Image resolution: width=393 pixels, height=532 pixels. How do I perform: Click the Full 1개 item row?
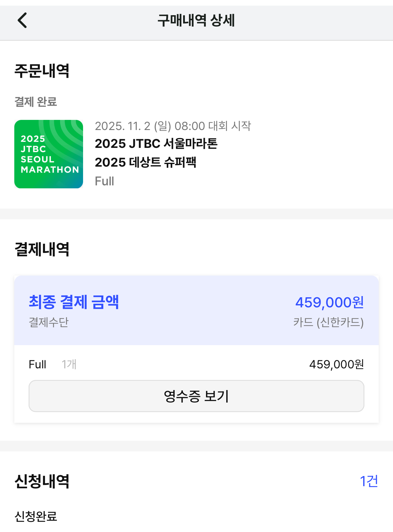click(196, 364)
